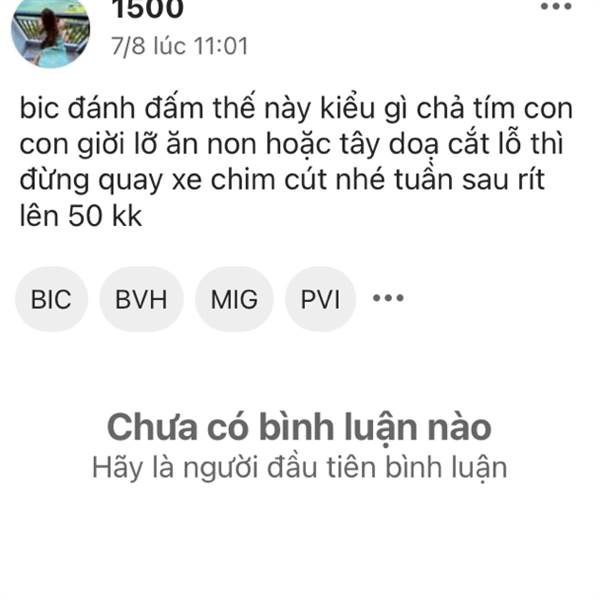Tap the line starting 'đừng quay xe chim cút'
Viewport: 600px width, 600px height.
pos(282,181)
